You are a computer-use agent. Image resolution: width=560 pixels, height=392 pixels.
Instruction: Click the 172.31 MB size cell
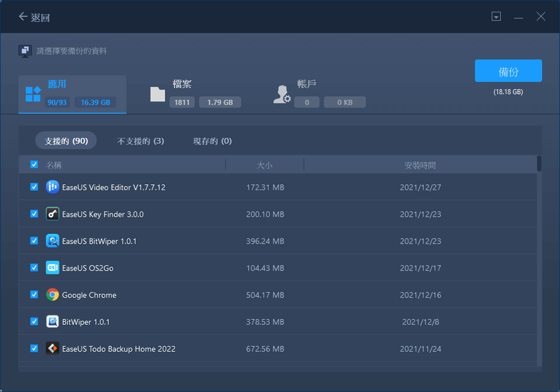pyautogui.click(x=265, y=188)
